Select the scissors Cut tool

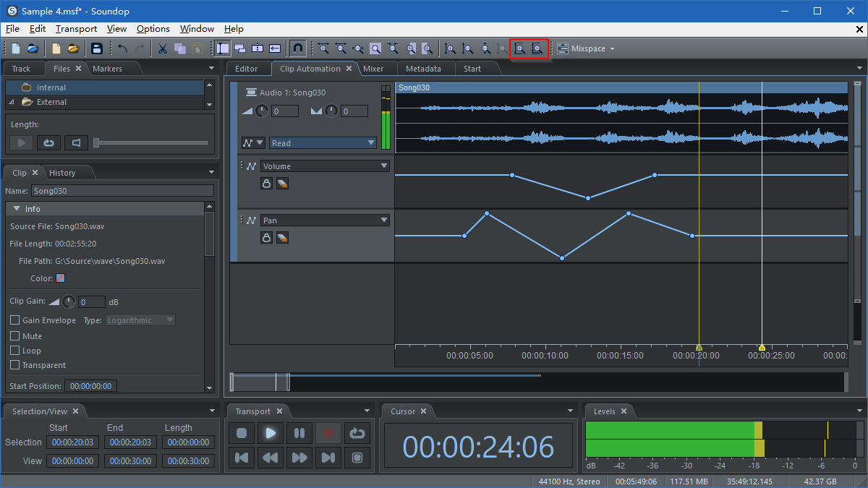163,48
